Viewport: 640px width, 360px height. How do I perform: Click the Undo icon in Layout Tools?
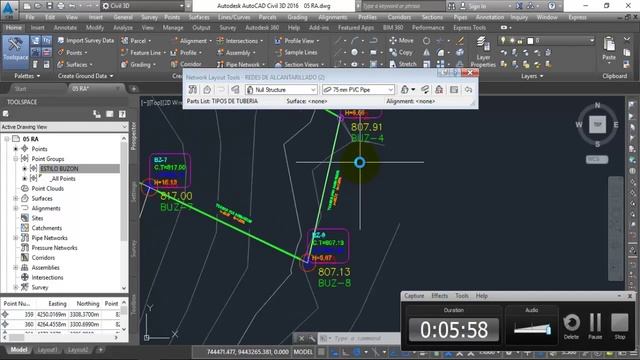(469, 90)
